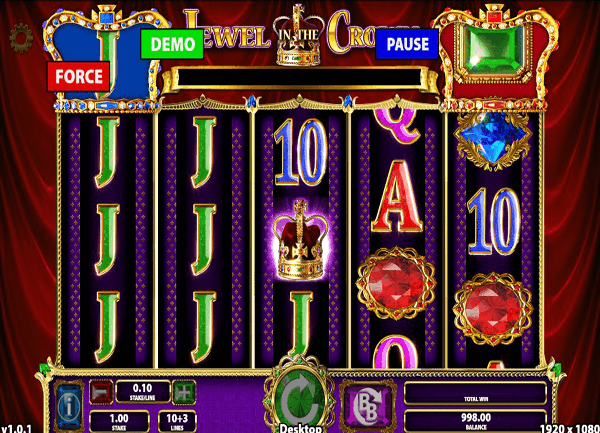The height and width of the screenshot is (433, 600).
Task: Click the 0.10 stake per line field
Action: click(x=143, y=392)
